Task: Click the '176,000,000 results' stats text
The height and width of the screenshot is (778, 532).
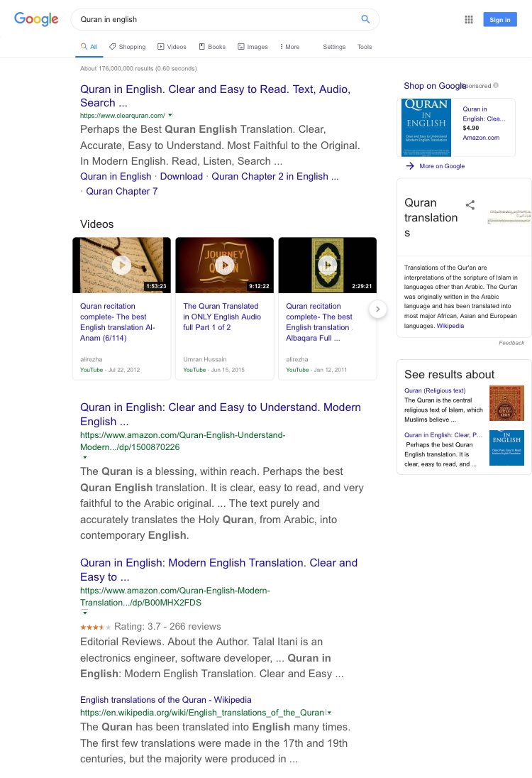Action: coord(138,68)
